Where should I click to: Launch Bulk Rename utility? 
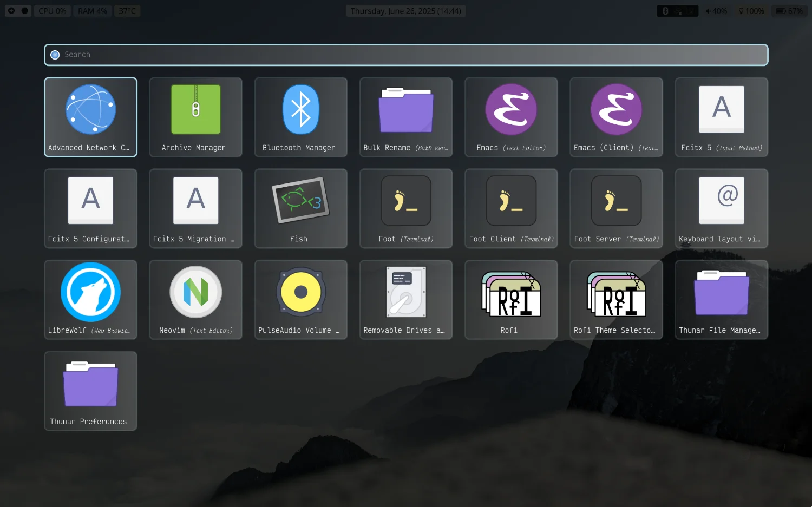point(406,117)
